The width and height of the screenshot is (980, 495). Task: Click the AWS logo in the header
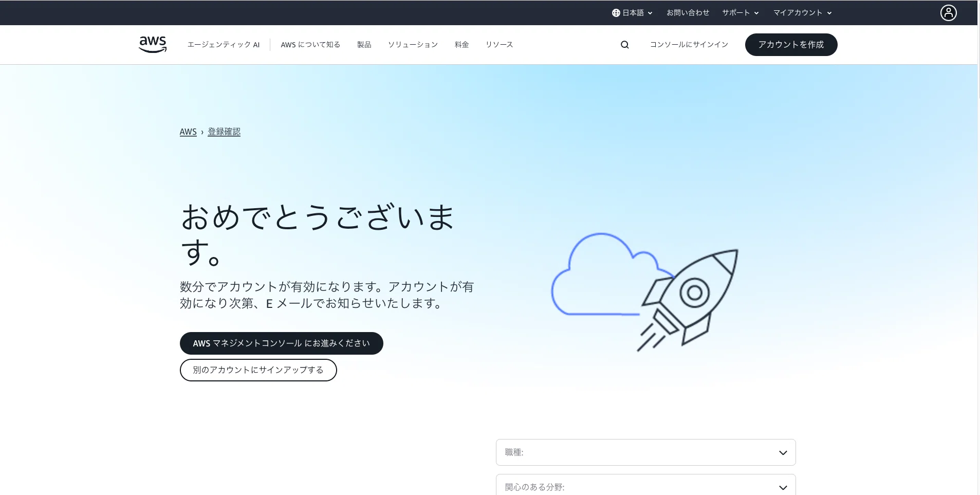point(153,44)
